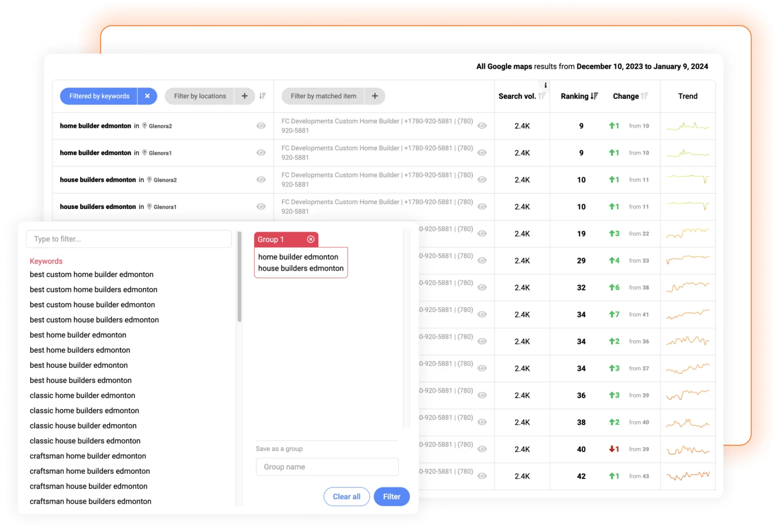This screenshot has height=532, width=777.
Task: Select 'best home builder edmonton' keyword
Action: click(x=78, y=335)
